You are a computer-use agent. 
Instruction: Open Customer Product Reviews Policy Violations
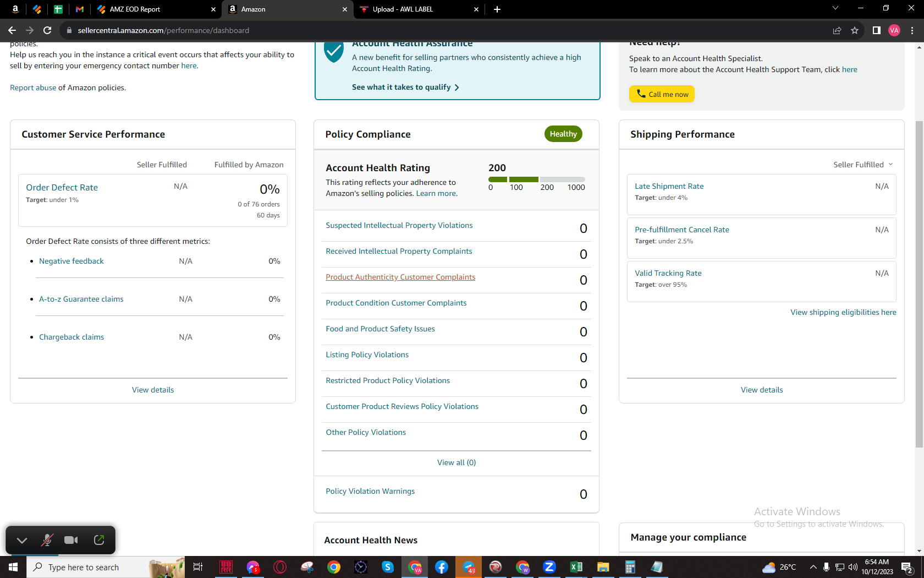tap(402, 406)
